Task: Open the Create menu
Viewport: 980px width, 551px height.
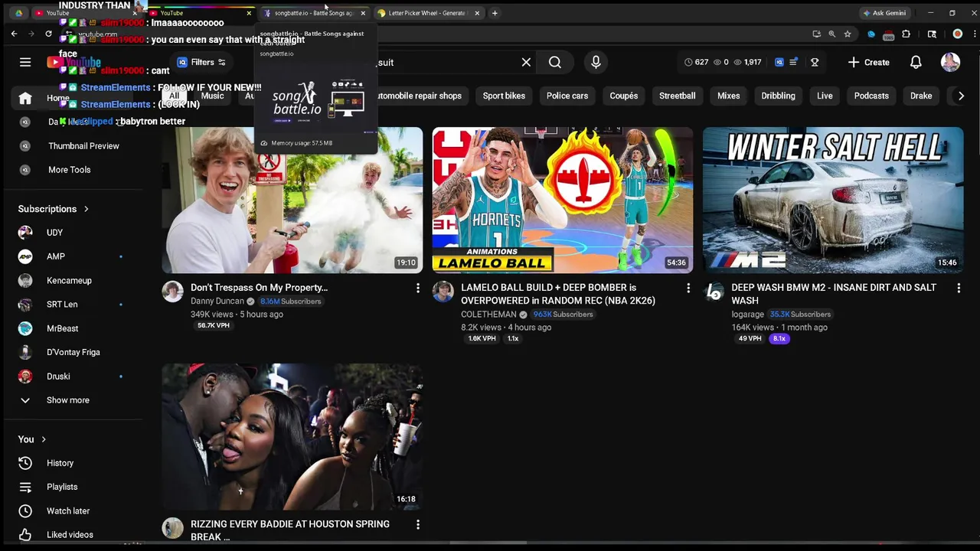Action: click(869, 62)
